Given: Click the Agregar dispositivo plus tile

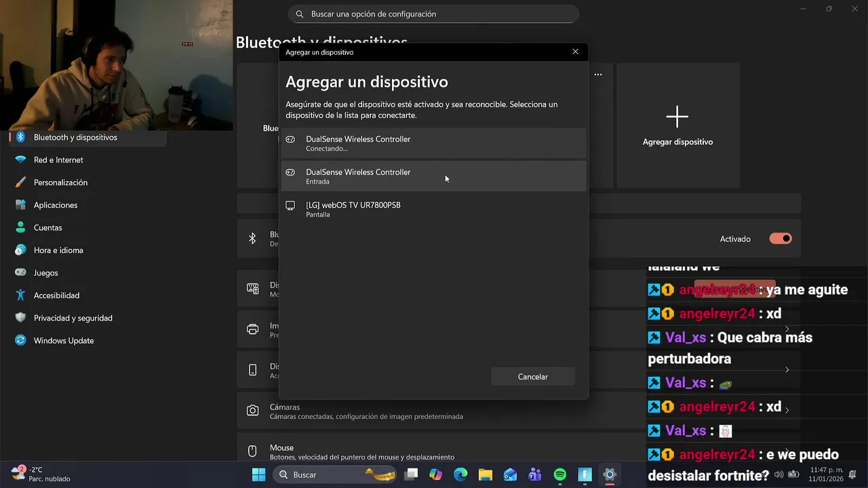Looking at the screenshot, I should (x=677, y=125).
